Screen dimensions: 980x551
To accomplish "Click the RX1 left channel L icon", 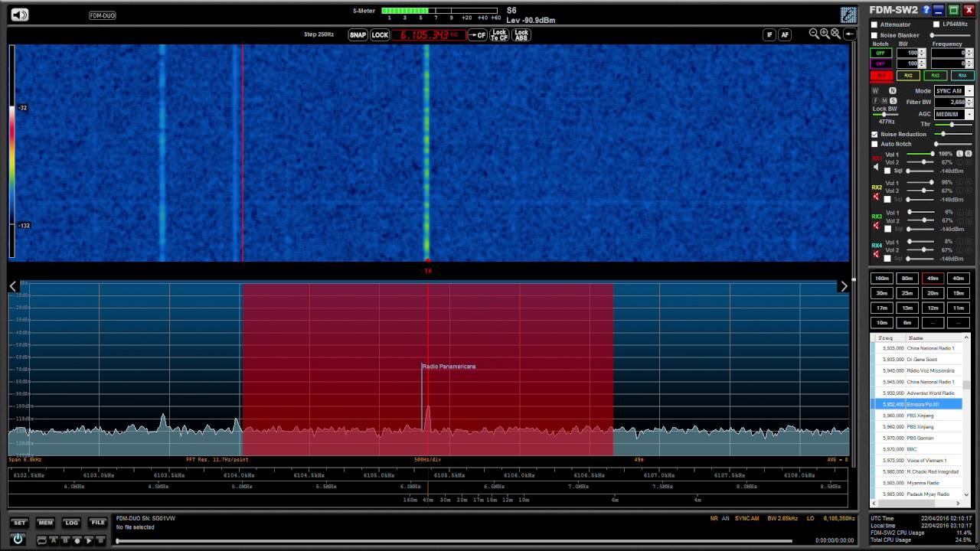I will (x=959, y=154).
